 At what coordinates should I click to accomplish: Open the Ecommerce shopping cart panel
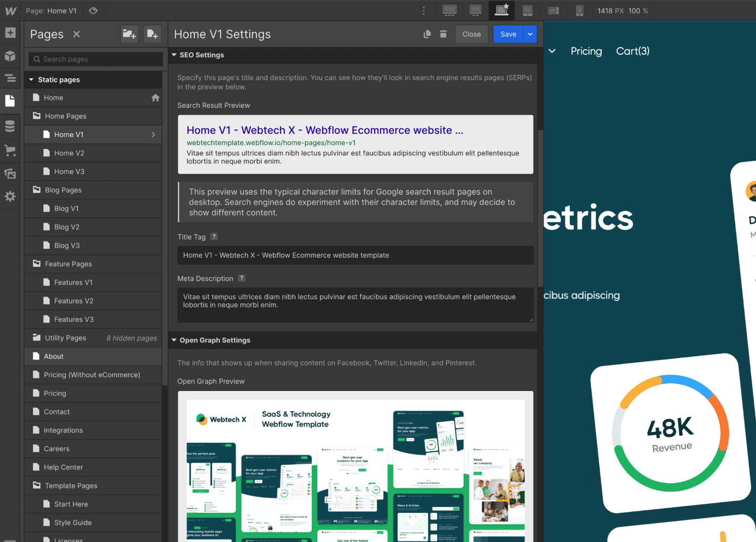(10, 150)
